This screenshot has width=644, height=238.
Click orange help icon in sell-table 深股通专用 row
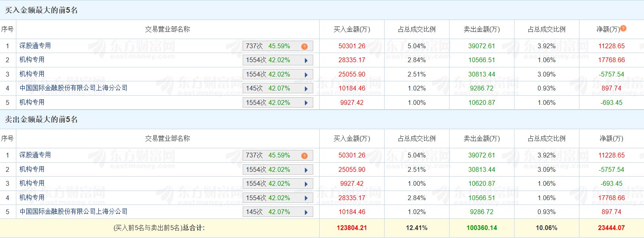304,155
